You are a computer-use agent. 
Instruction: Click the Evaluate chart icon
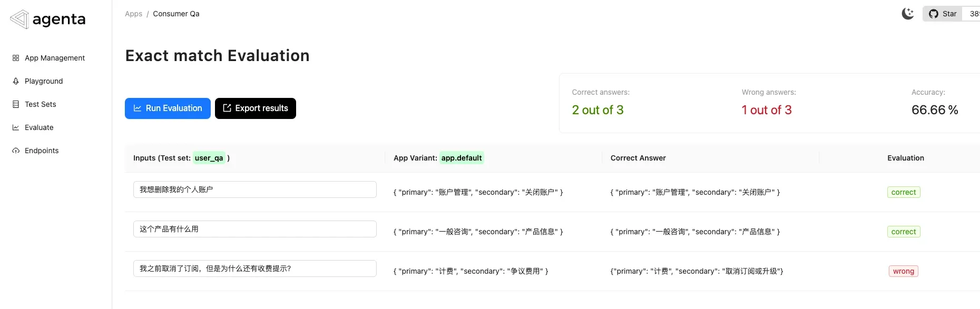(16, 127)
